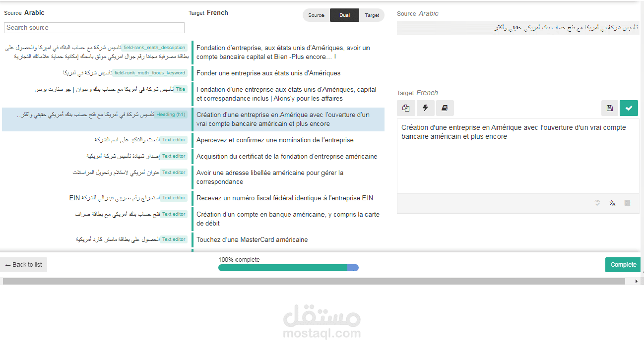Switch view to Target only
The width and height of the screenshot is (644, 347).
[x=372, y=15]
